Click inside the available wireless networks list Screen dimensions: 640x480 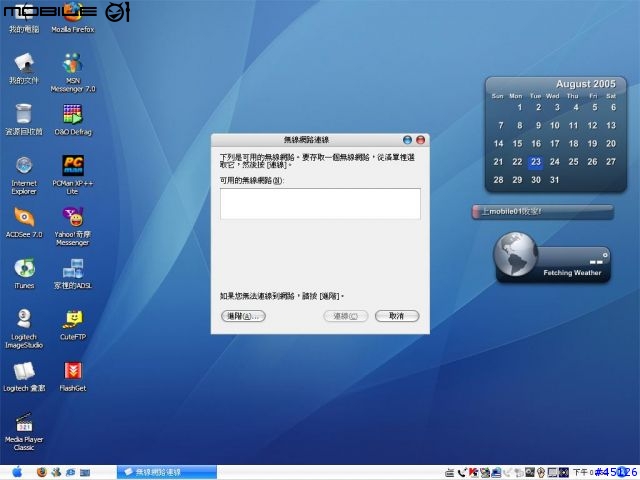click(x=320, y=204)
